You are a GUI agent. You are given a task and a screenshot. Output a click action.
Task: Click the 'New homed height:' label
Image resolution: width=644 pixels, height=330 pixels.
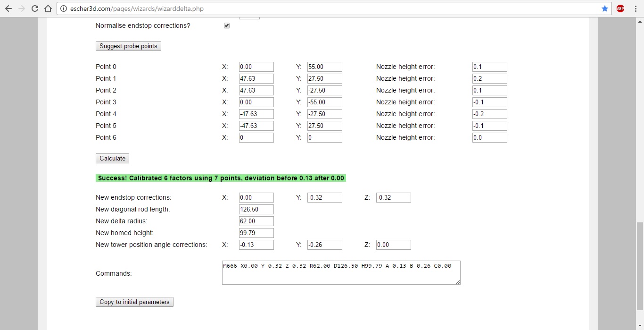click(124, 233)
